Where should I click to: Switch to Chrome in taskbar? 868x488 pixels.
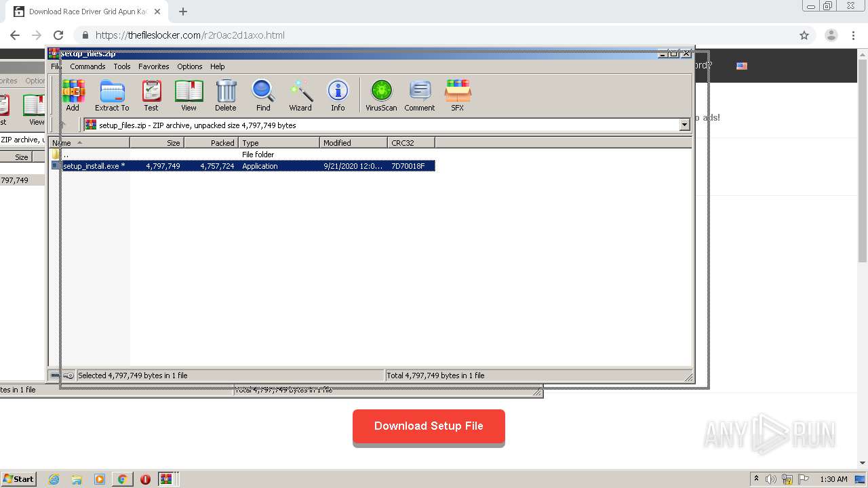click(x=122, y=479)
